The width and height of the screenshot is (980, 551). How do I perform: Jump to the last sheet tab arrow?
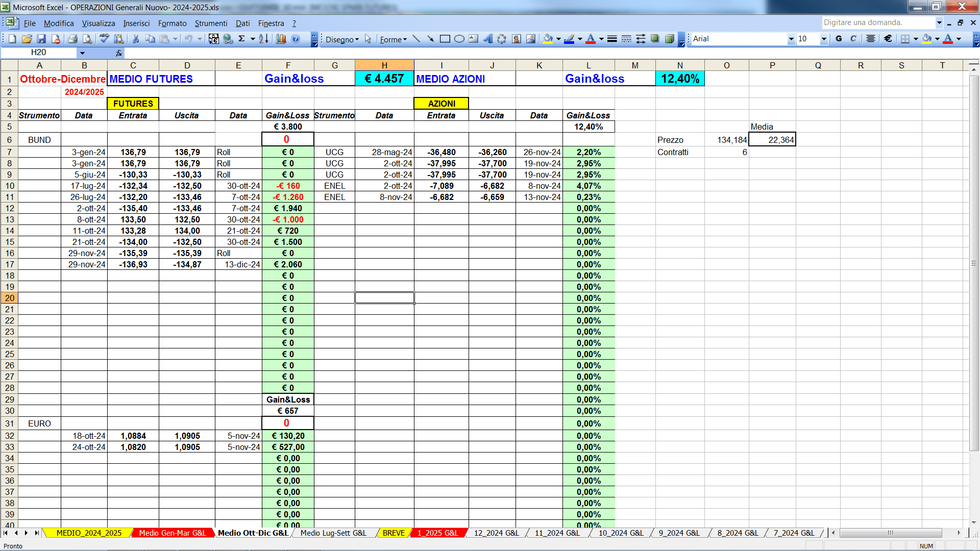point(37,533)
